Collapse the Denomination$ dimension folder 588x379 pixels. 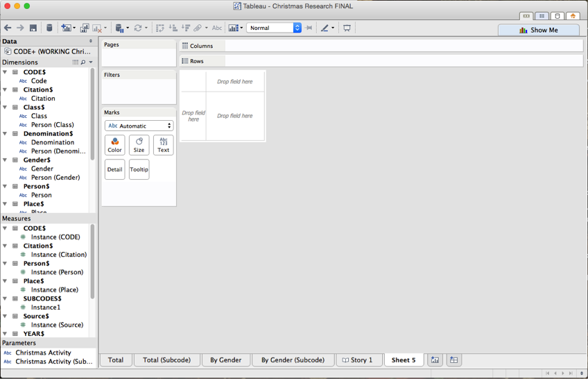5,133
